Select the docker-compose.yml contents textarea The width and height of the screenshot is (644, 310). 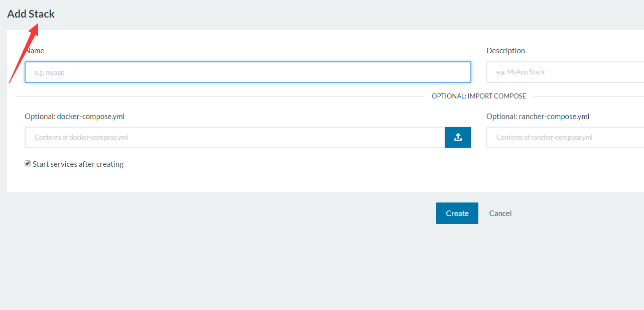click(x=234, y=137)
